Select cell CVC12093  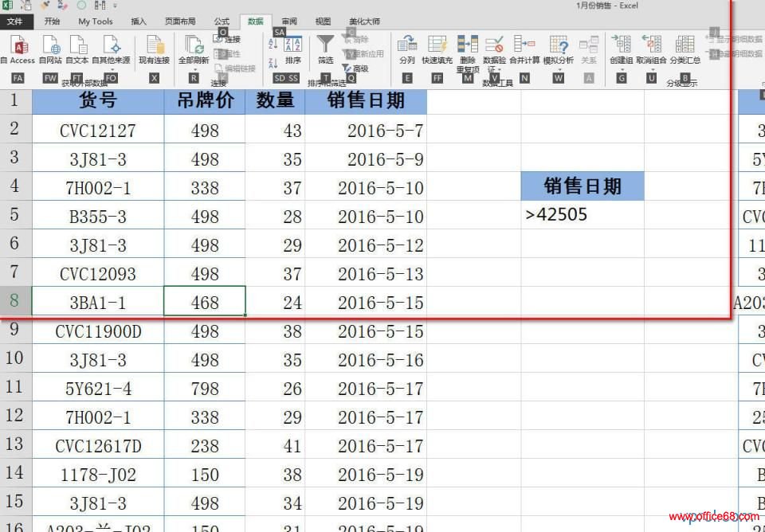[98, 274]
